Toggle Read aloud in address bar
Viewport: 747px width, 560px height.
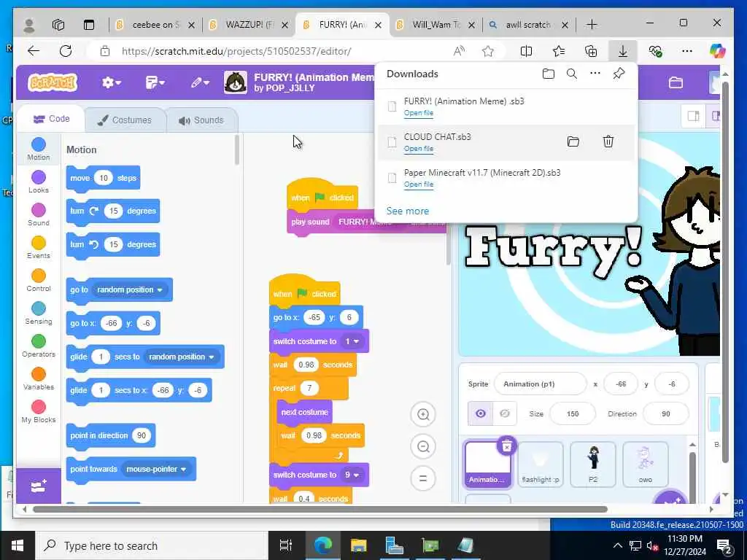(459, 51)
